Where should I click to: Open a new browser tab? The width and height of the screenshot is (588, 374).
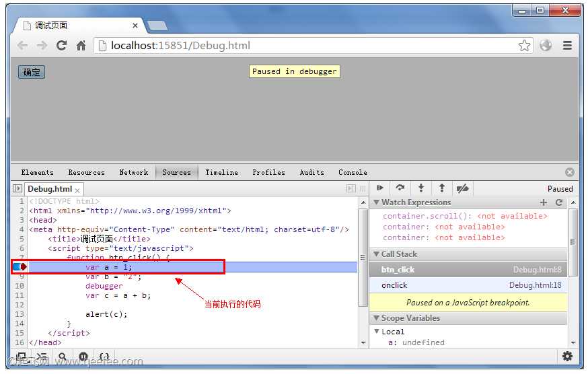[x=157, y=26]
